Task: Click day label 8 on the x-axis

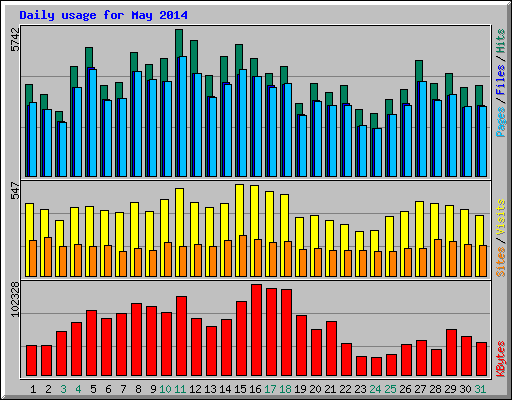Action: click(x=138, y=389)
